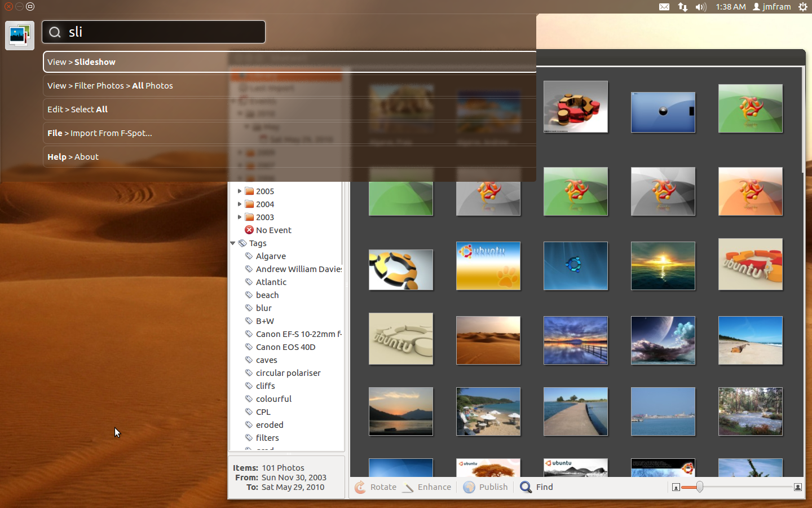Viewport: 812px width, 508px height.
Task: Select the pier at dusk thumbnail
Action: (x=576, y=340)
